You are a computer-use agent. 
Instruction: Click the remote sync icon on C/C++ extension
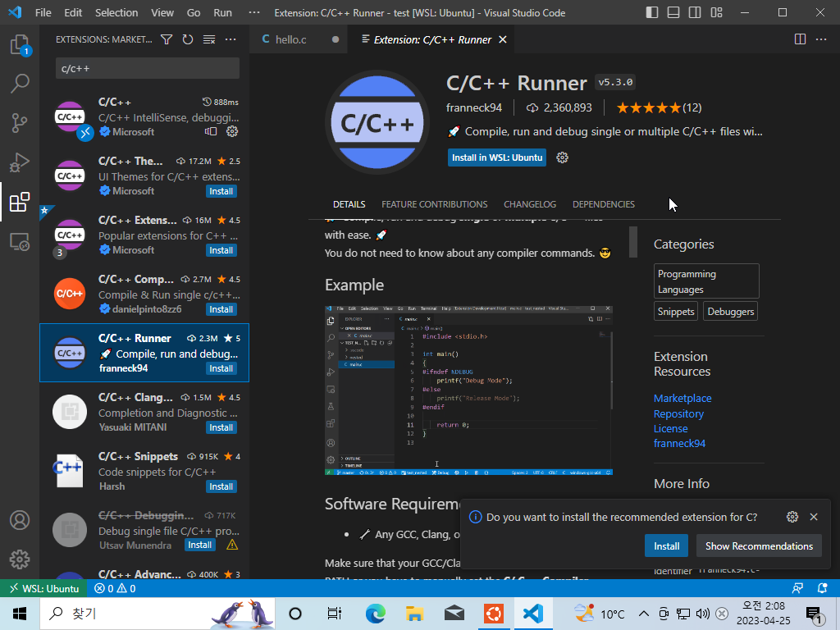coord(211,131)
